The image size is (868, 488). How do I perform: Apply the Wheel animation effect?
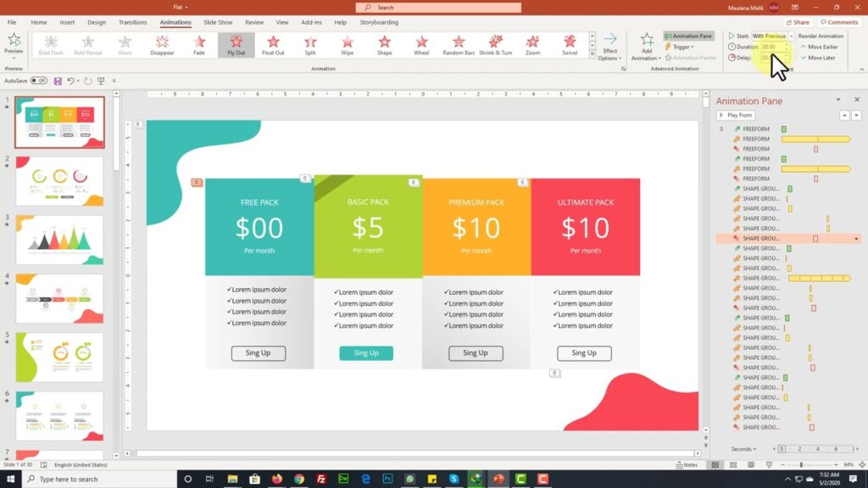click(421, 45)
